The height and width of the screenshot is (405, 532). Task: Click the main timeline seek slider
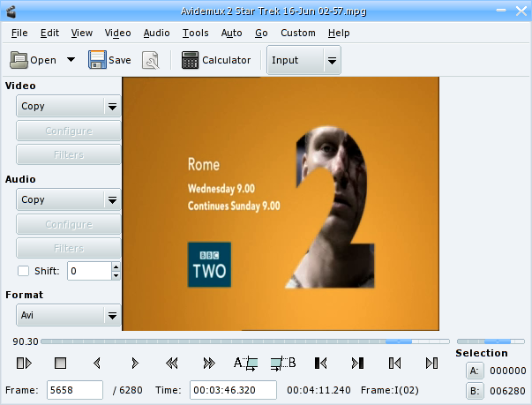click(245, 341)
